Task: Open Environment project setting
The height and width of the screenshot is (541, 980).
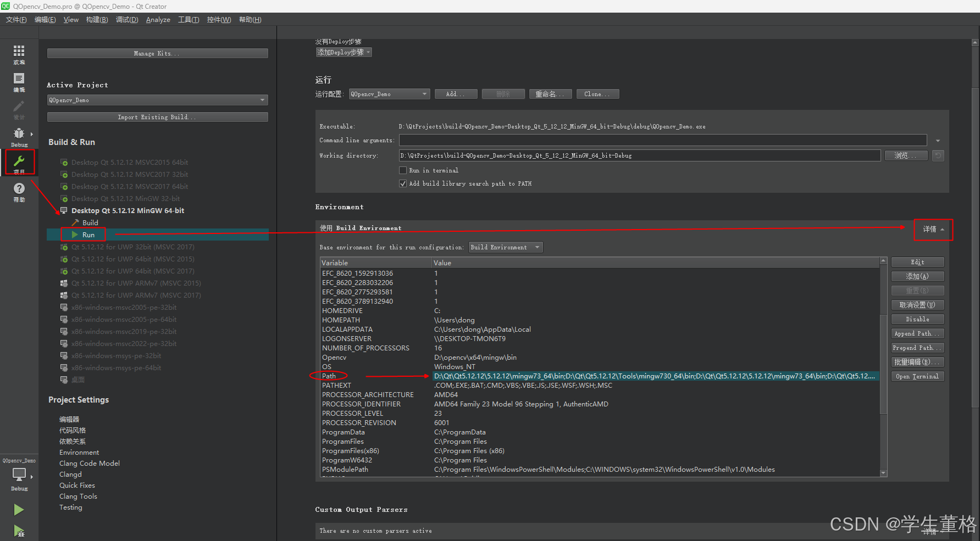Action: [79, 452]
